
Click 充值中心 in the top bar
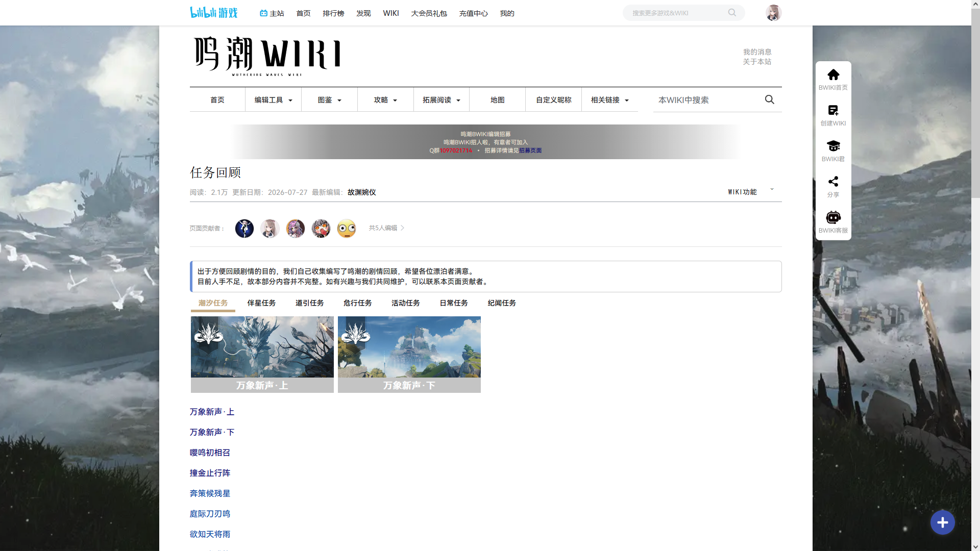(473, 13)
